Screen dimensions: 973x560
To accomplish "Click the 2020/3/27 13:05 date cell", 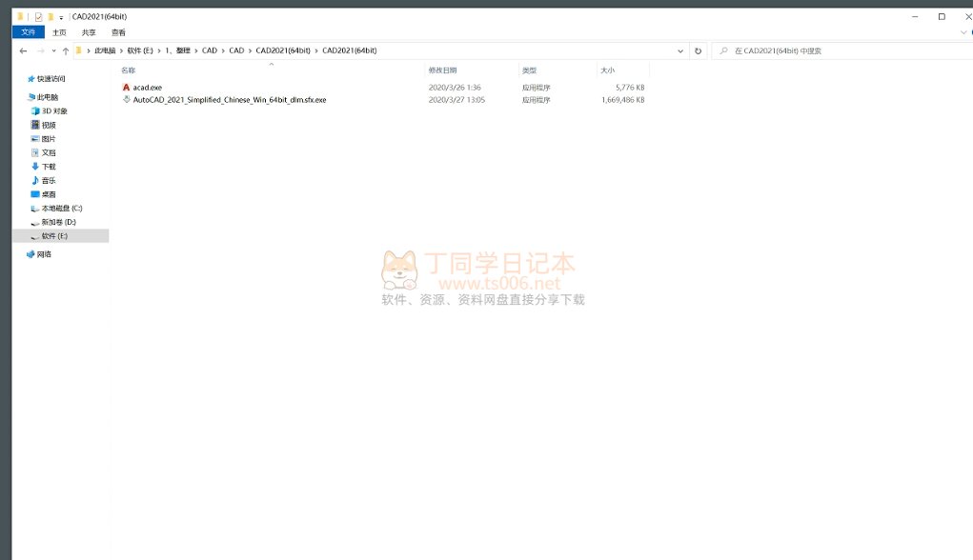I will pyautogui.click(x=456, y=100).
